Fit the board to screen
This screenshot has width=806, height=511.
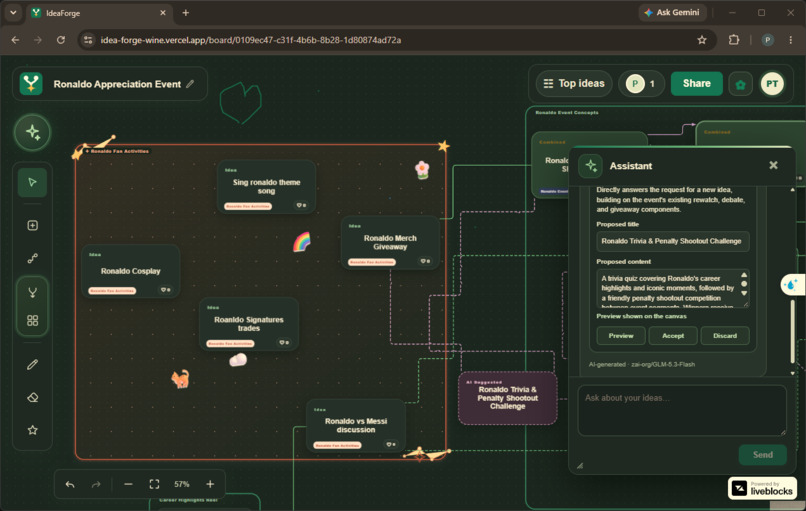pyautogui.click(x=154, y=484)
